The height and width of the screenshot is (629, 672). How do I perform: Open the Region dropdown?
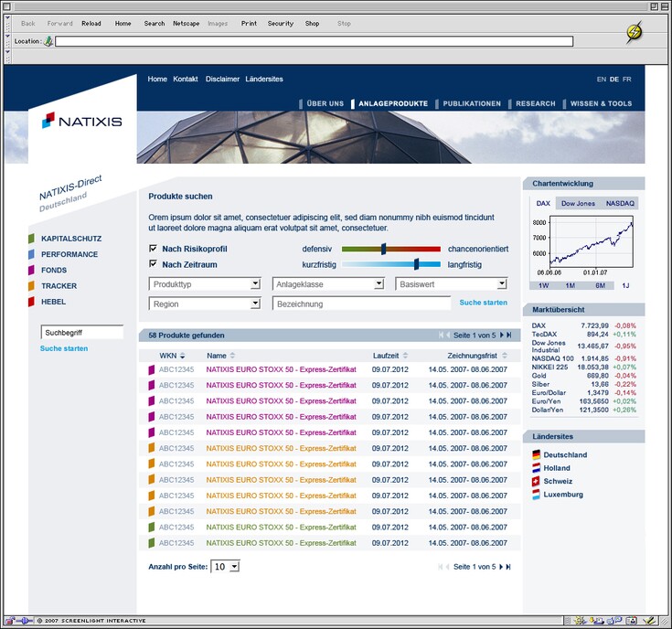pyautogui.click(x=205, y=304)
